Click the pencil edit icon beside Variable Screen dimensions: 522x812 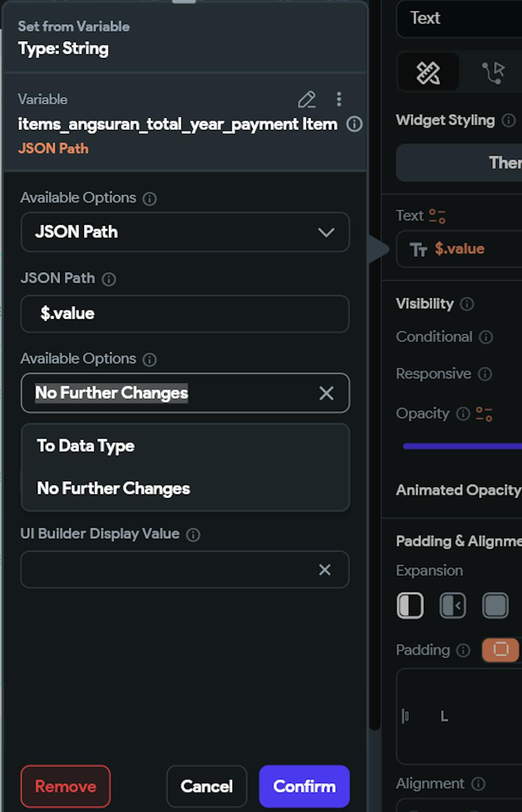[307, 99]
